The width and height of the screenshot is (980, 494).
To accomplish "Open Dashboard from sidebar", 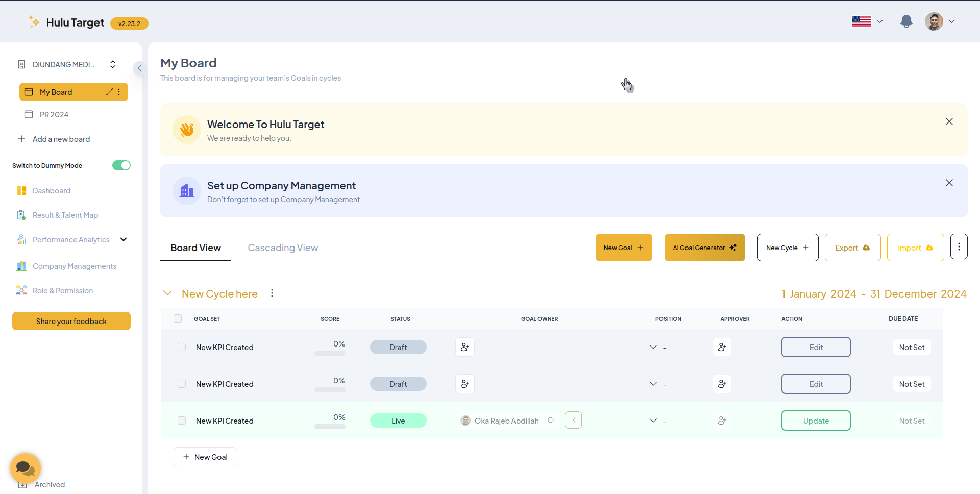I will point(51,190).
